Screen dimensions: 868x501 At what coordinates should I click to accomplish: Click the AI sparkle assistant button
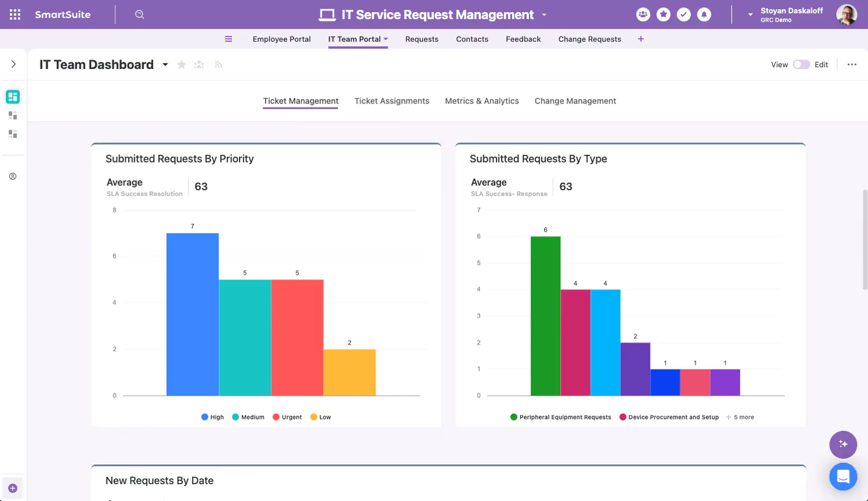843,444
